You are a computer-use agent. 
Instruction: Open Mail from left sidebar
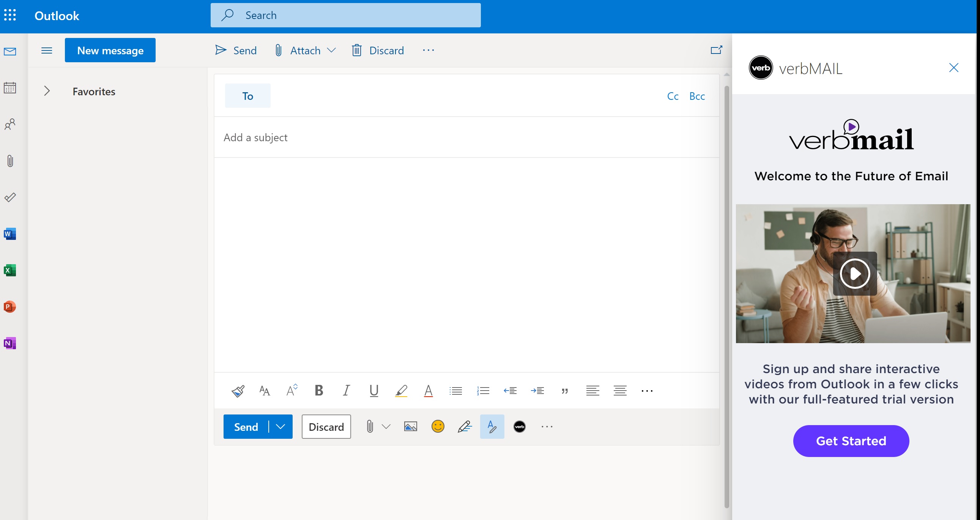[x=10, y=51]
